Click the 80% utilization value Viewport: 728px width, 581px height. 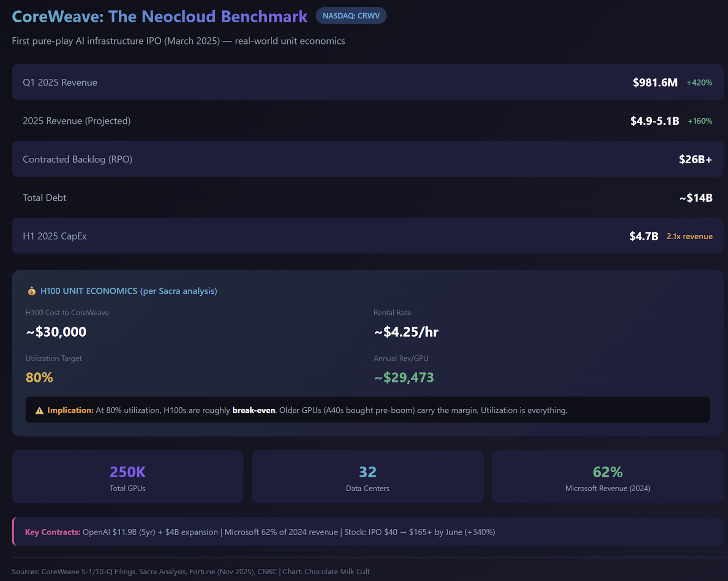coord(39,377)
